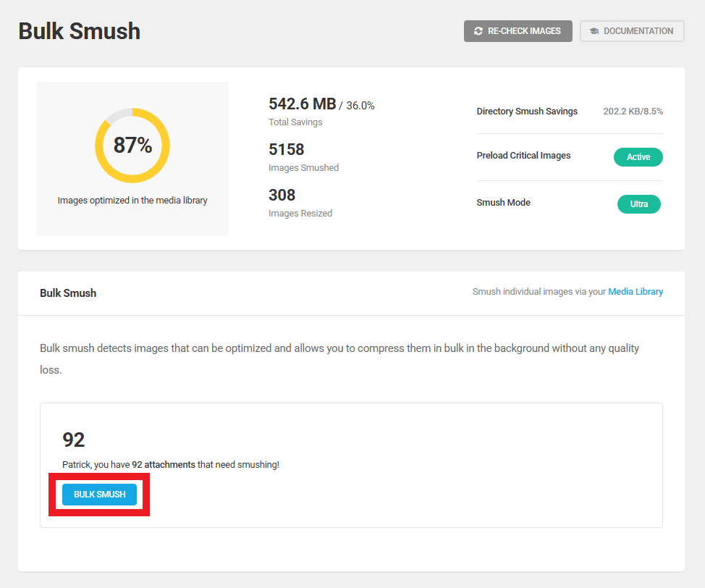Click the graduation cap Documentation icon
The height and width of the screenshot is (588, 705).
pos(594,31)
